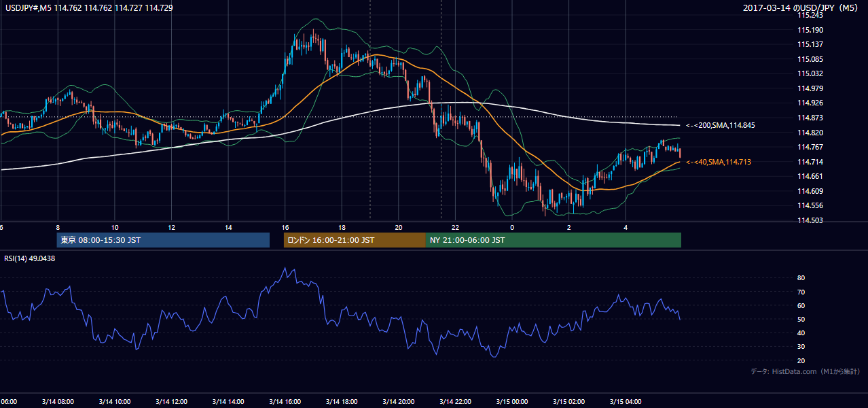Click the 3/15 02:00 date axis label
Viewport: 868px width, 408px height.
[x=568, y=401]
